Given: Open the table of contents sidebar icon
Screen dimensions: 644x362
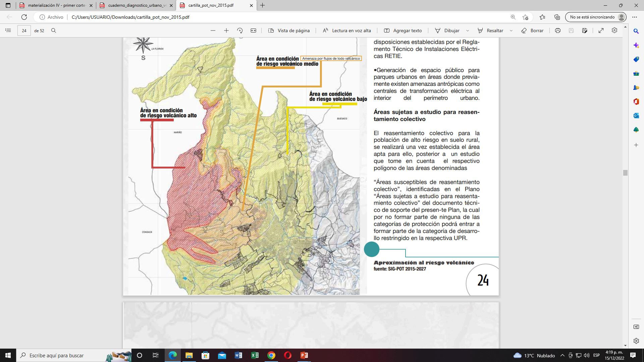Looking at the screenshot, I should tap(8, 31).
